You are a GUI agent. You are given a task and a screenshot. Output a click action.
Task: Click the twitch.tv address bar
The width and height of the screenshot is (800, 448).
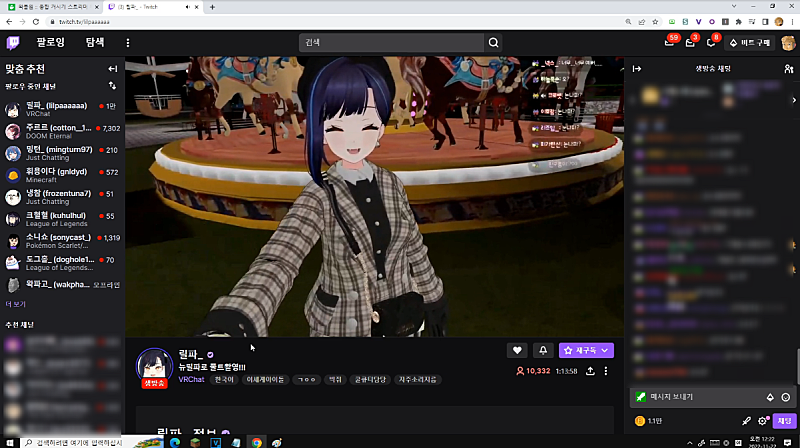point(332,22)
